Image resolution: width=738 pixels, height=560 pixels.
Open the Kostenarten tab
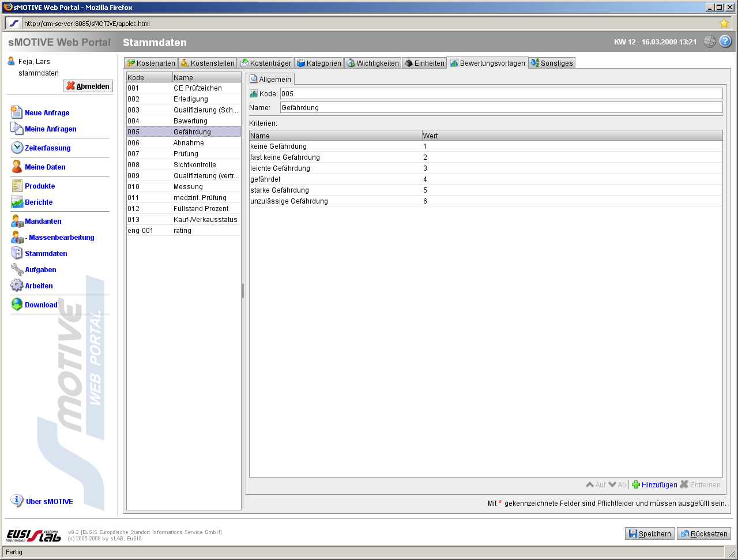[x=150, y=63]
